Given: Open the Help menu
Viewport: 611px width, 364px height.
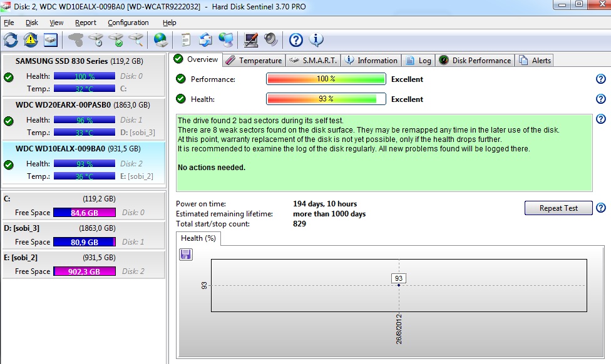Looking at the screenshot, I should (169, 23).
